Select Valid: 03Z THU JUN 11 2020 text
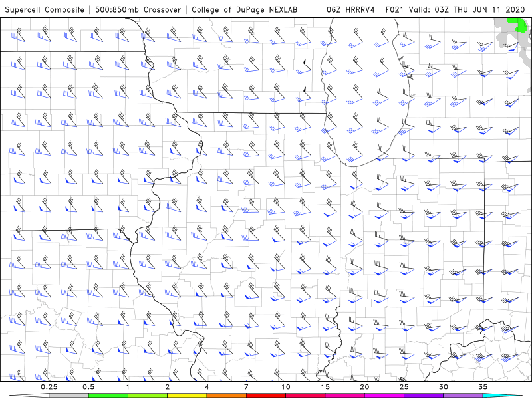Viewport: 532px width, 399px height. click(x=467, y=9)
